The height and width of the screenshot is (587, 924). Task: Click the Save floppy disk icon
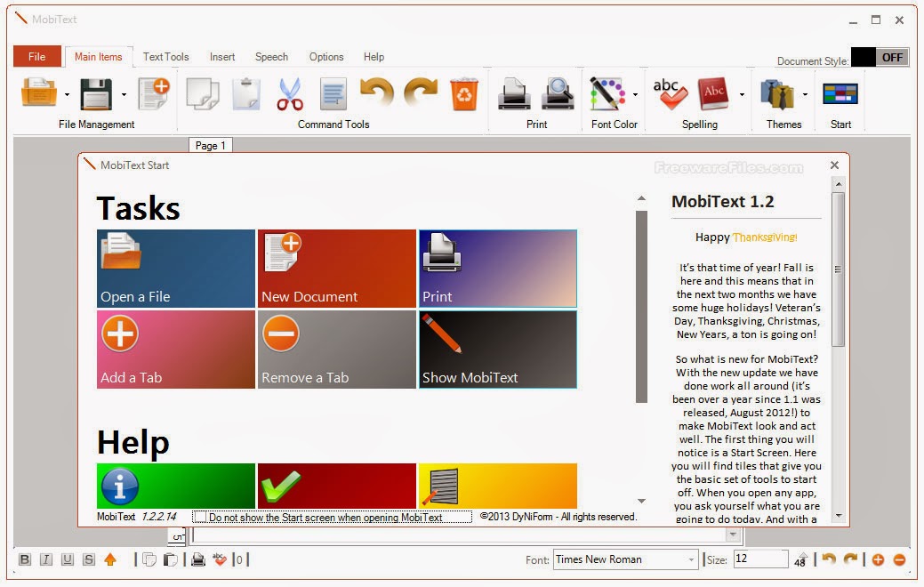[96, 94]
